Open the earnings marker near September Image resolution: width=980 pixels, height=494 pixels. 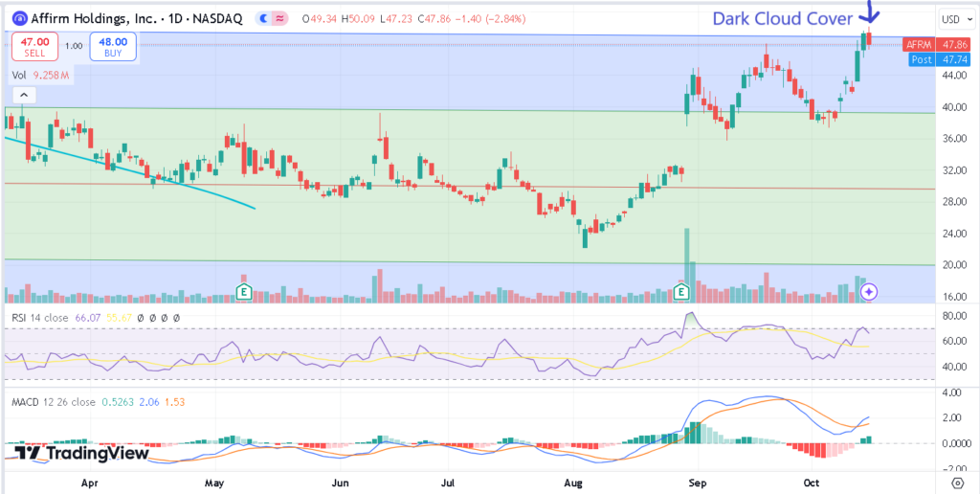point(682,291)
